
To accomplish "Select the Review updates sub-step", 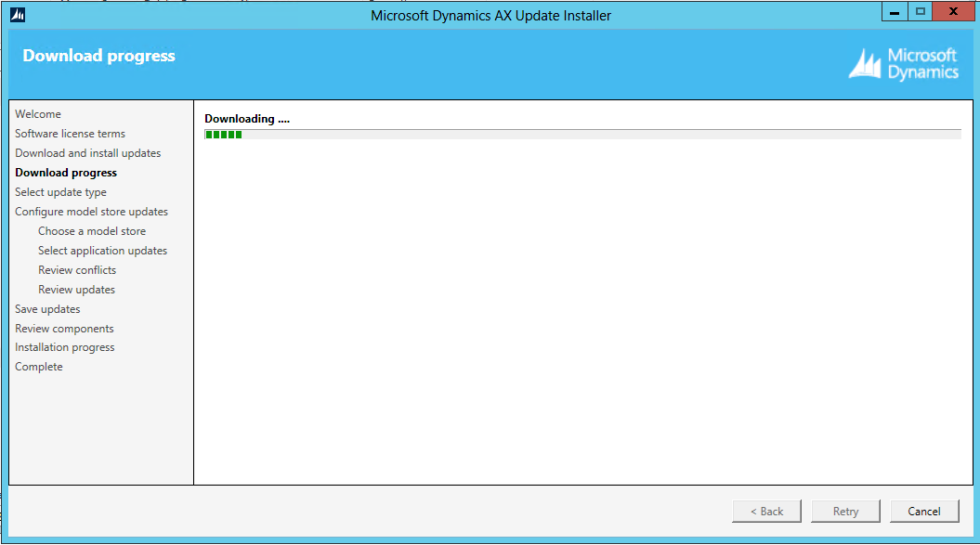I will coord(76,289).
